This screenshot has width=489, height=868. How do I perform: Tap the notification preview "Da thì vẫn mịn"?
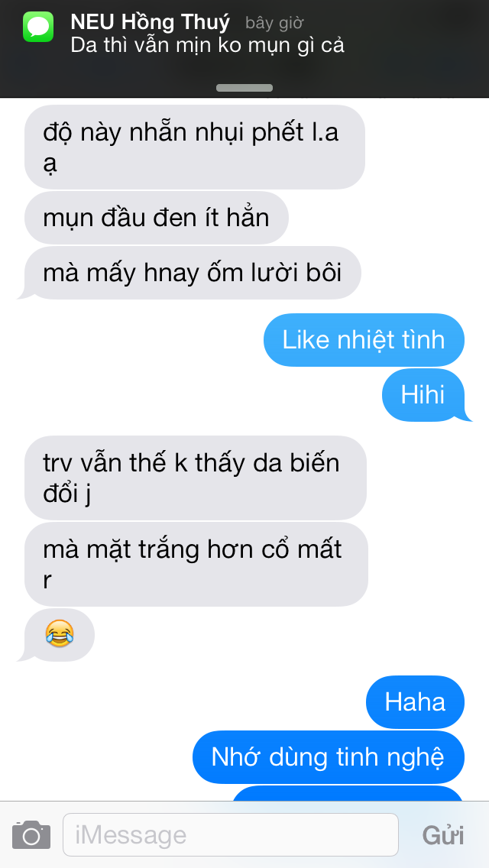point(207,45)
